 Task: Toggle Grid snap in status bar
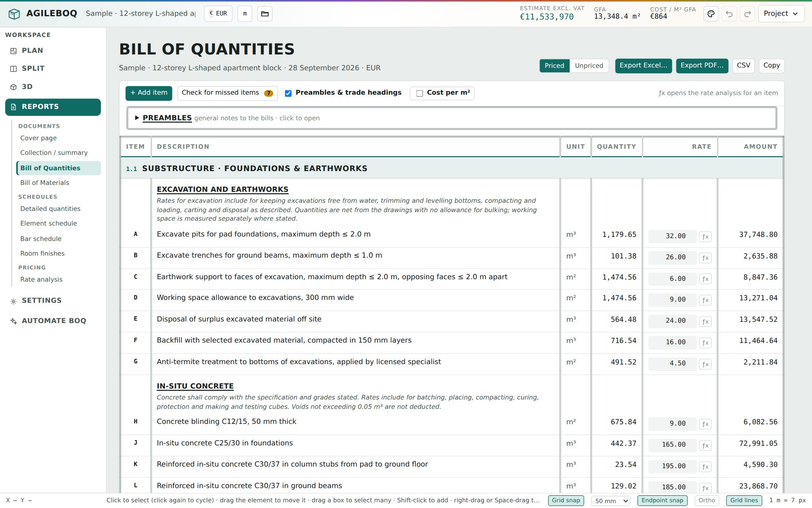coord(566,500)
